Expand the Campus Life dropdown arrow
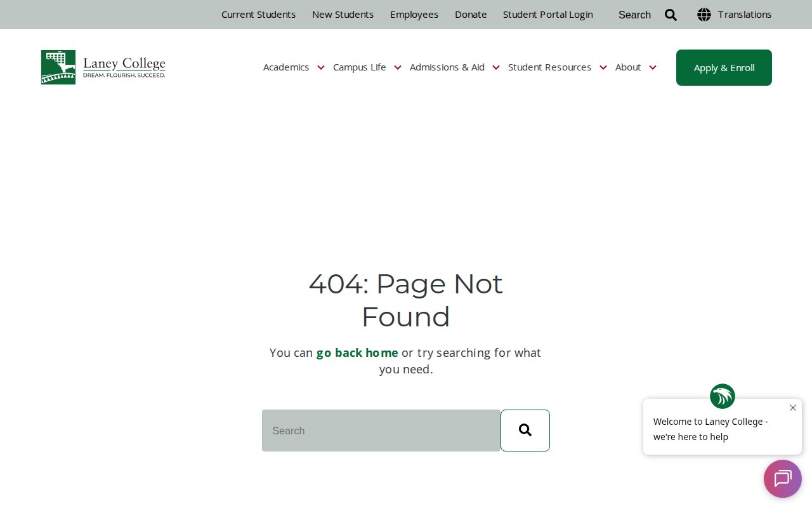This screenshot has width=812, height=508. point(398,67)
